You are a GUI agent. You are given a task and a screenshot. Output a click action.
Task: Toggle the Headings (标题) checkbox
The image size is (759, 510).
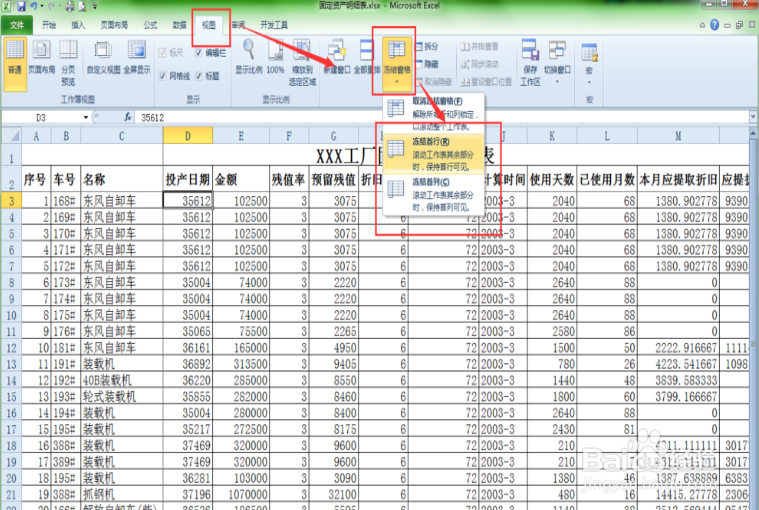coord(198,76)
